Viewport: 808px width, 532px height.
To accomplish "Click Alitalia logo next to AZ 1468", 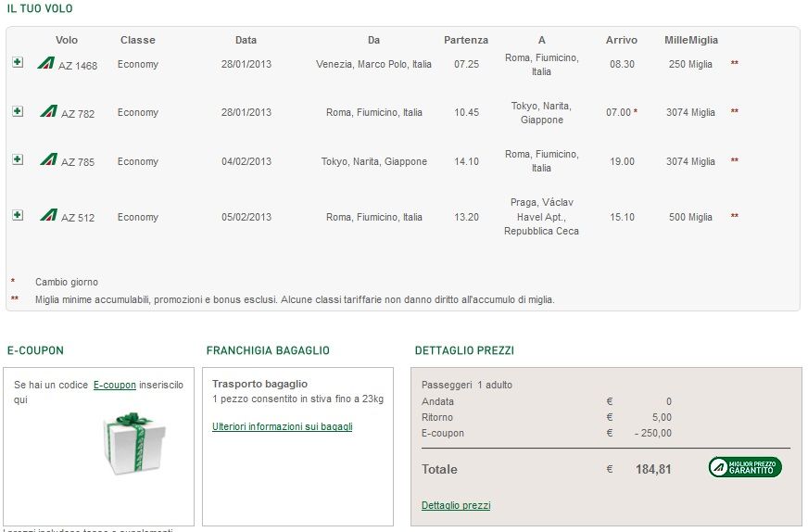I will tap(45, 63).
